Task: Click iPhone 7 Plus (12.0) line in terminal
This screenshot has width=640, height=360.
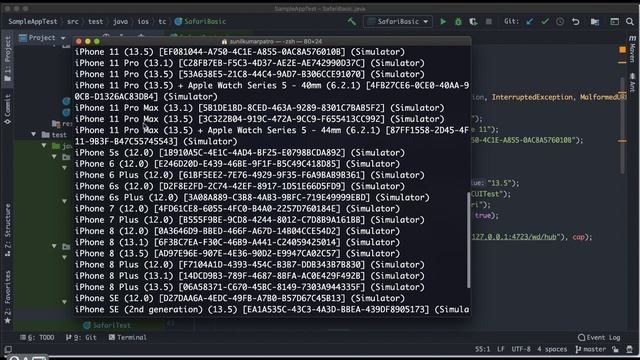Action: tap(249, 220)
